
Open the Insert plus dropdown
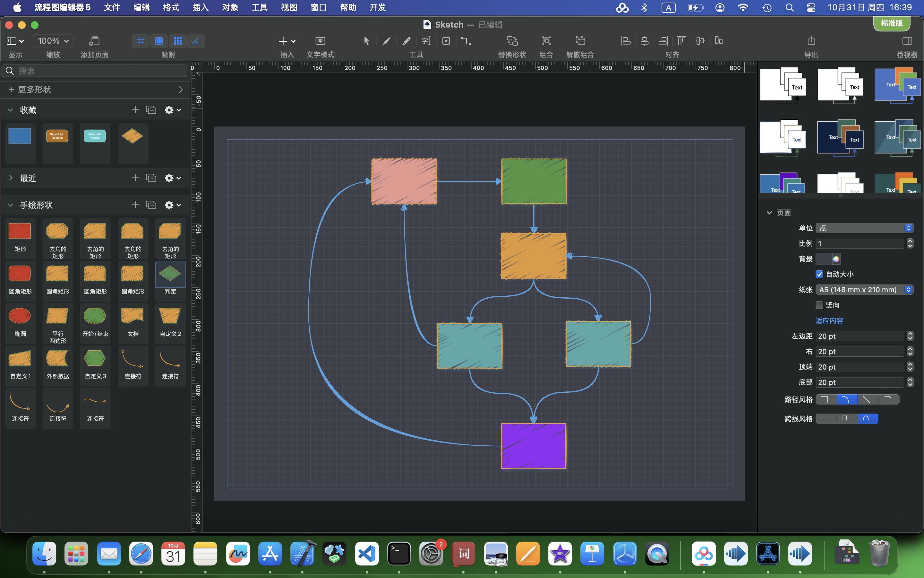(x=287, y=41)
